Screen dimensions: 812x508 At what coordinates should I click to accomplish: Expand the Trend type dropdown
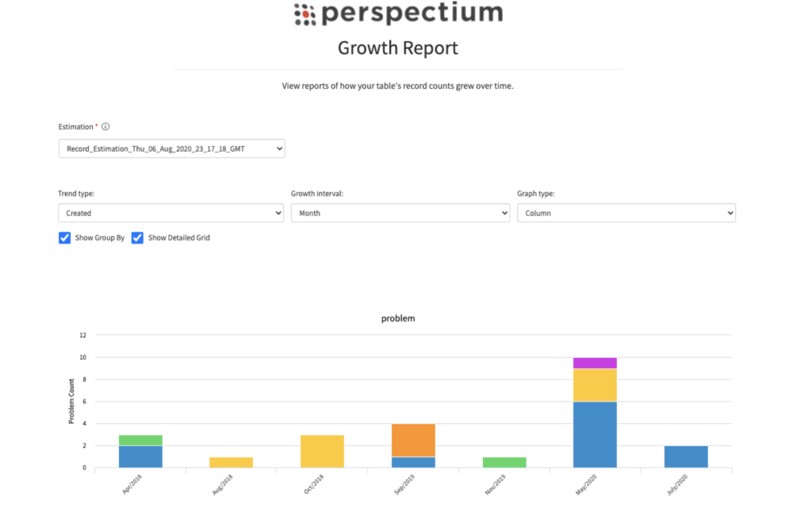(170, 213)
